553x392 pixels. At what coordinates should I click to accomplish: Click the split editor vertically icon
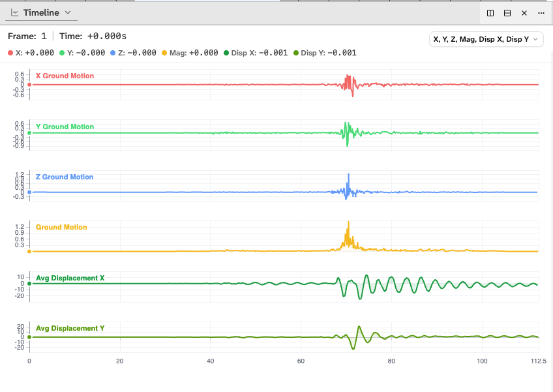click(x=490, y=12)
